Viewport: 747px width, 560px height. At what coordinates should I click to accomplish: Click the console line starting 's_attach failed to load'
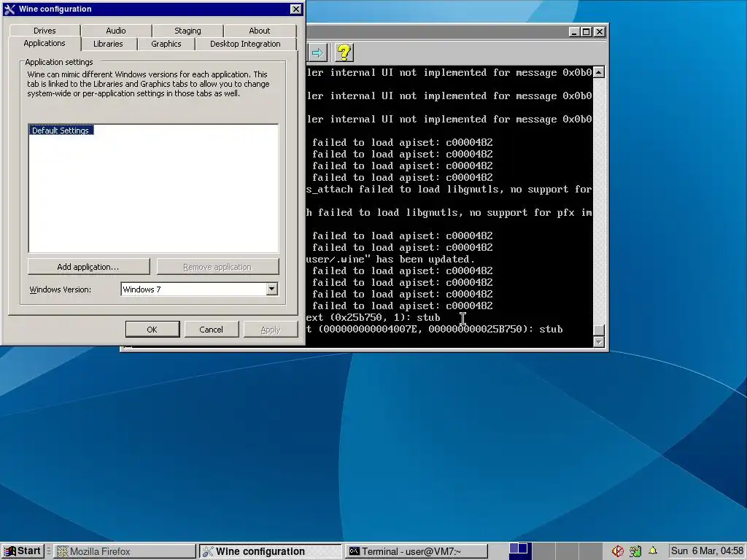point(449,190)
